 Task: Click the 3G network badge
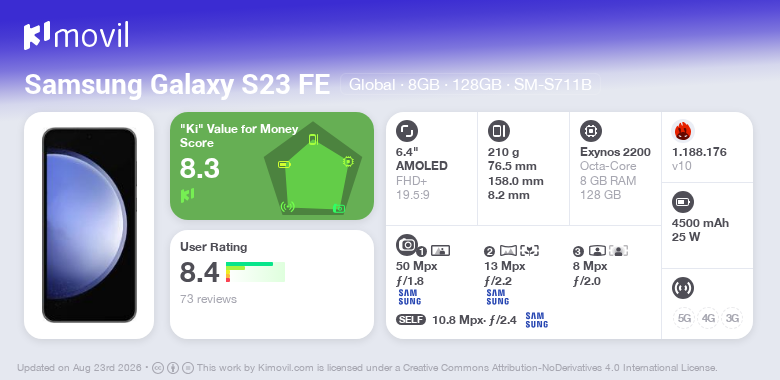[732, 318]
